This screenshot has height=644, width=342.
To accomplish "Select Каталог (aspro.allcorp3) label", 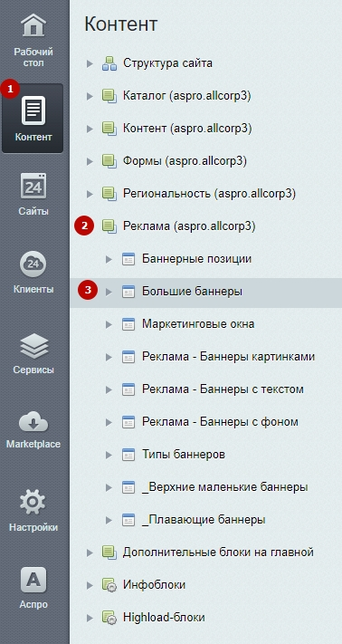I will (187, 96).
